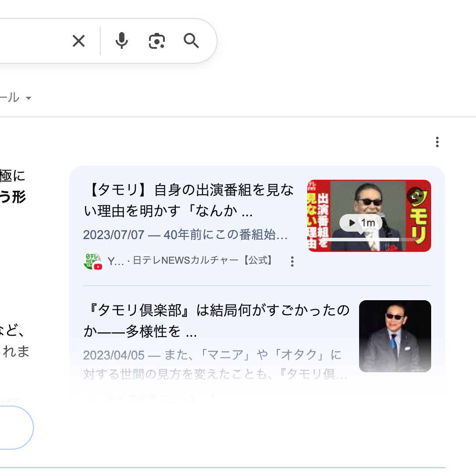476x476 pixels.
Task: Expand the ツール dropdown arrow
Action: (x=29, y=98)
